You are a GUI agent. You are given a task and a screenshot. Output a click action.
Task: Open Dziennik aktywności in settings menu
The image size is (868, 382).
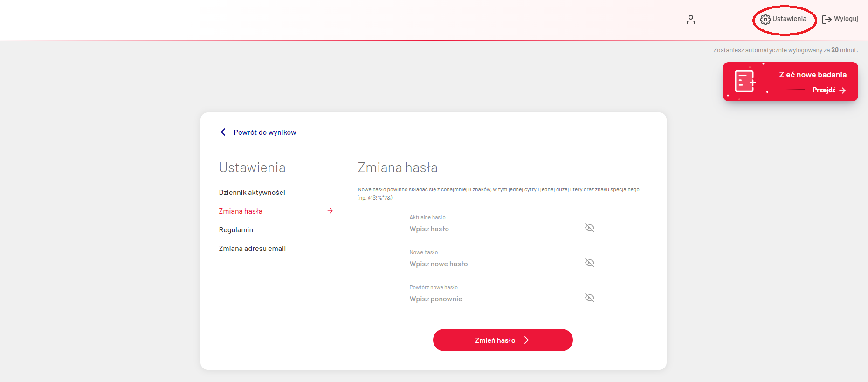click(252, 193)
